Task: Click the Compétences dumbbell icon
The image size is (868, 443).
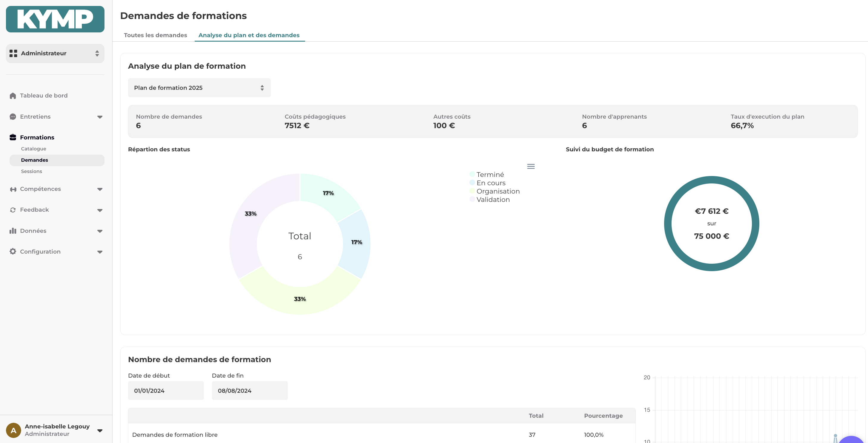Action: (13, 189)
